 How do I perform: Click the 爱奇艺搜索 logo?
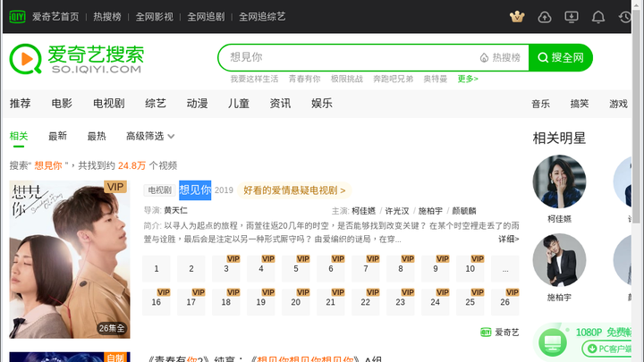(x=77, y=59)
